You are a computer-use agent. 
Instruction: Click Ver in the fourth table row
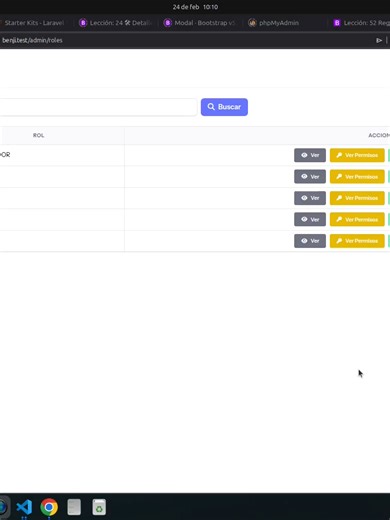point(310,219)
